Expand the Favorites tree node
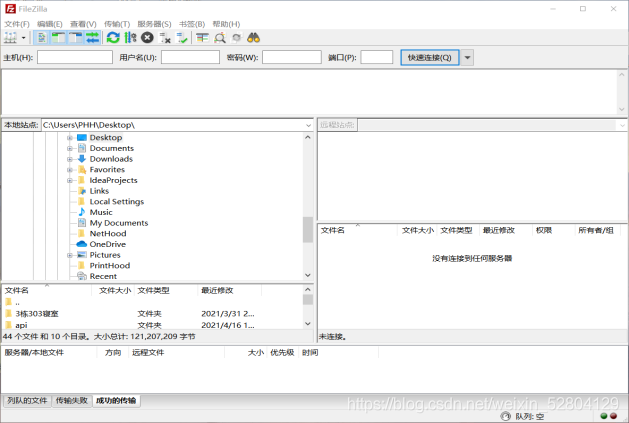This screenshot has width=629, height=423. click(70, 170)
